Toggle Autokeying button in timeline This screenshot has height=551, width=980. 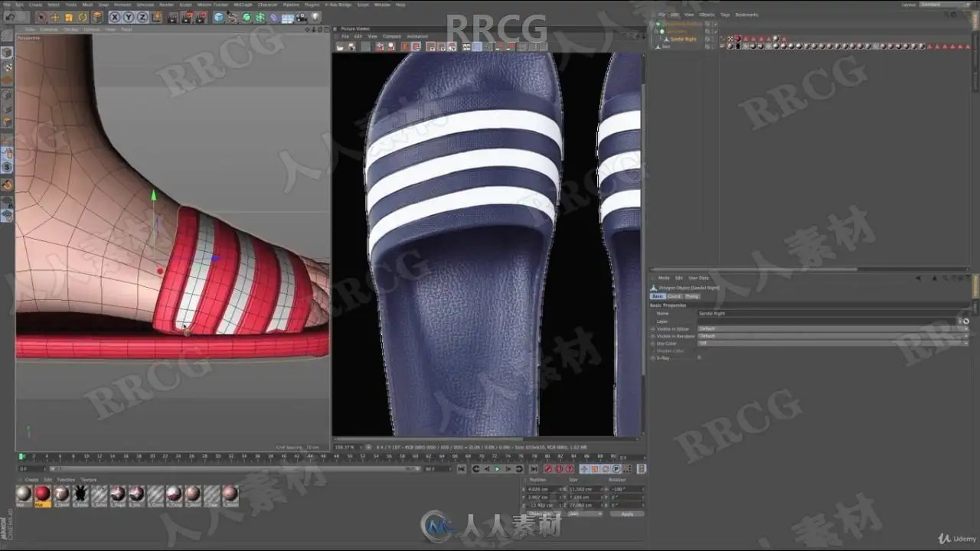coord(559,469)
